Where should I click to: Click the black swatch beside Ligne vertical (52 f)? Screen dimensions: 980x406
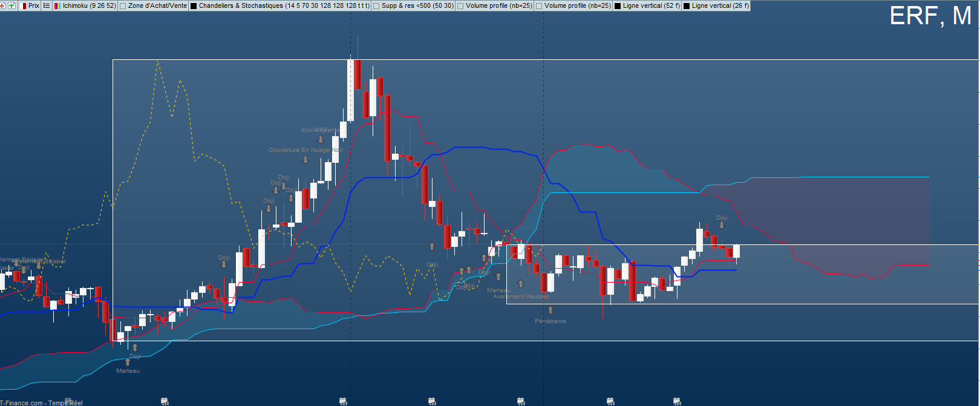tap(618, 6)
